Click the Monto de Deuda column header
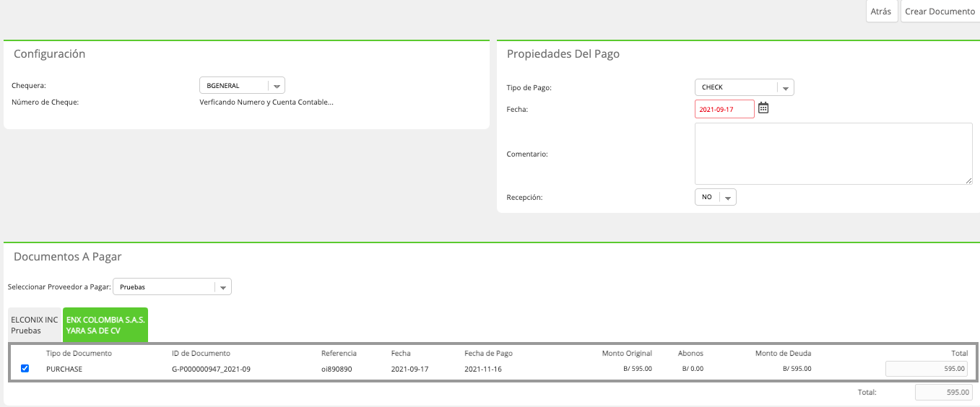The height and width of the screenshot is (407, 980). coord(783,354)
